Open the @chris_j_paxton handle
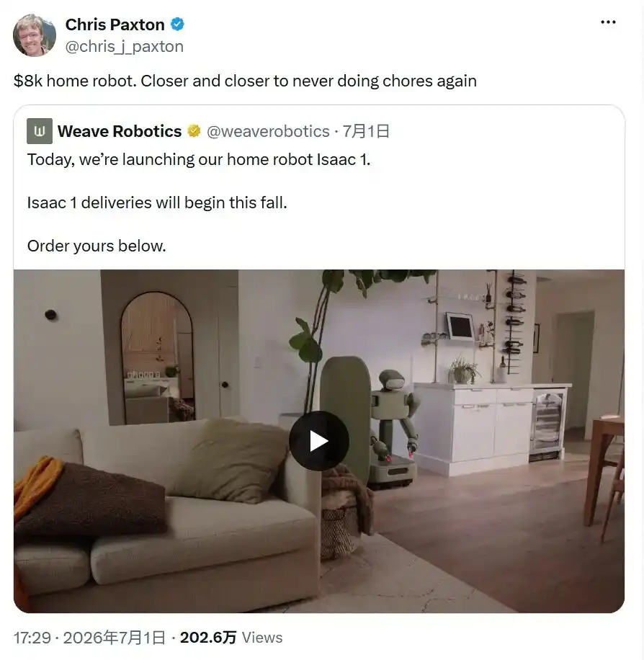Screen dimensions: 644x660 124,46
